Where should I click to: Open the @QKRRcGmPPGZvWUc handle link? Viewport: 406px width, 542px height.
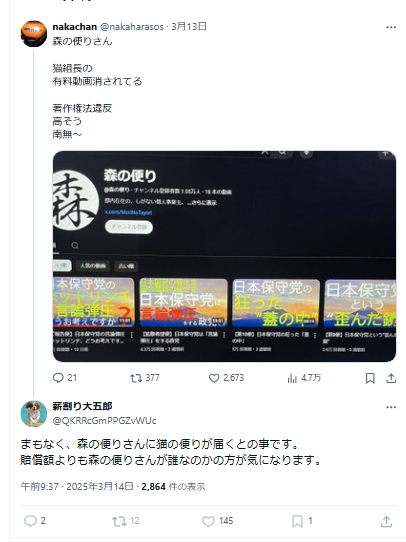click(104, 421)
